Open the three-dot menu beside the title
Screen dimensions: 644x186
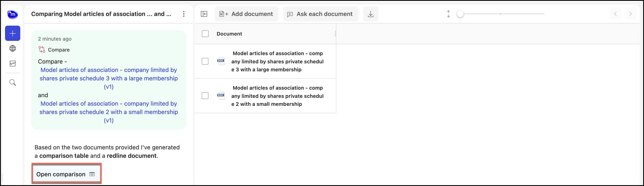(184, 14)
